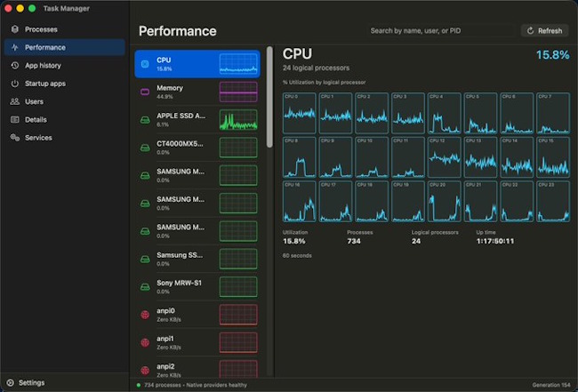
Task: Click the anpi2 network globe icon
Action: point(145,371)
